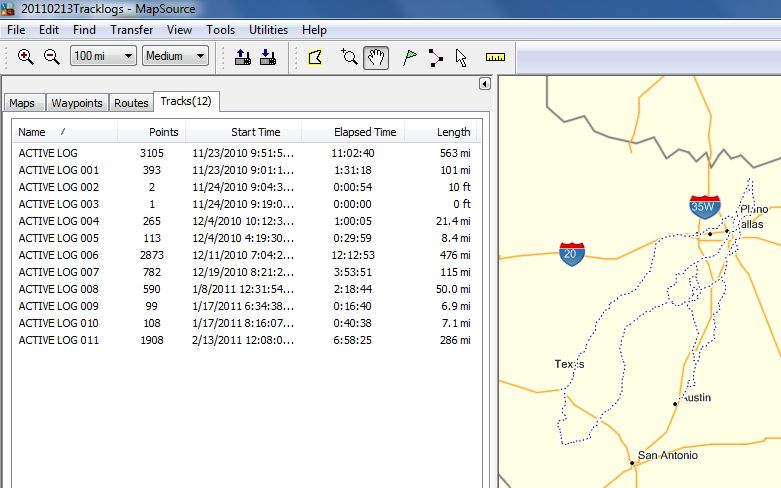Screen dimensions: 781x488
Task: Open the 100 mi map scale dropdown
Action: 103,56
